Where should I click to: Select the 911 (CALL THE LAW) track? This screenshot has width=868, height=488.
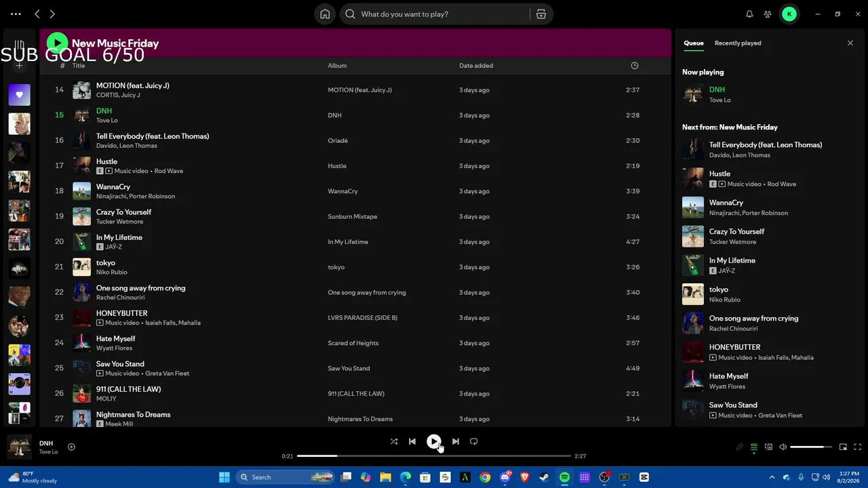tap(129, 390)
